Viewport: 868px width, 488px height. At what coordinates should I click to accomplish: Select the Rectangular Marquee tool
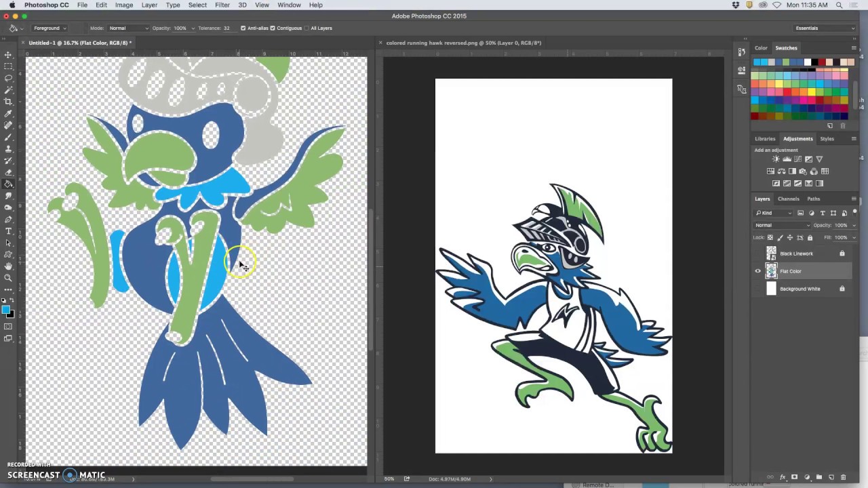[8, 66]
